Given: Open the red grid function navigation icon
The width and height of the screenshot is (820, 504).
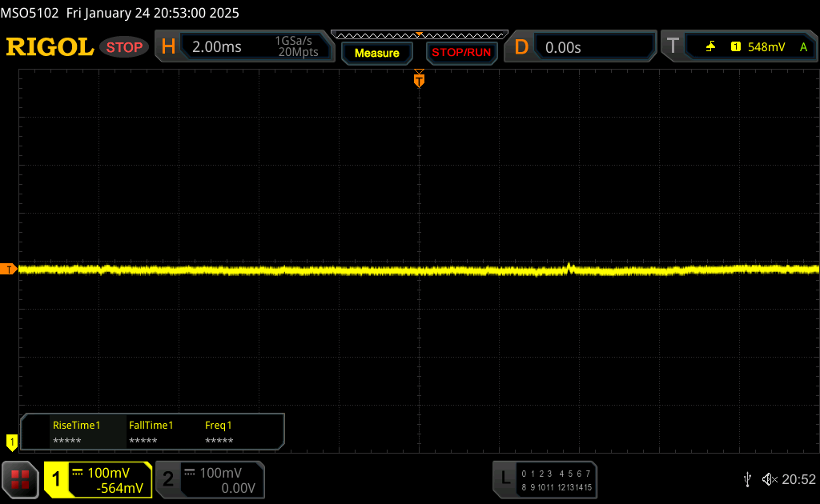Looking at the screenshot, I should 20,479.
